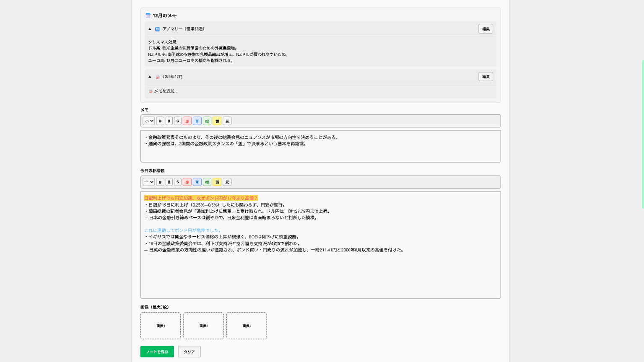Toggle underline formatting in the 今日の相場観 toolbar

tap(169, 182)
